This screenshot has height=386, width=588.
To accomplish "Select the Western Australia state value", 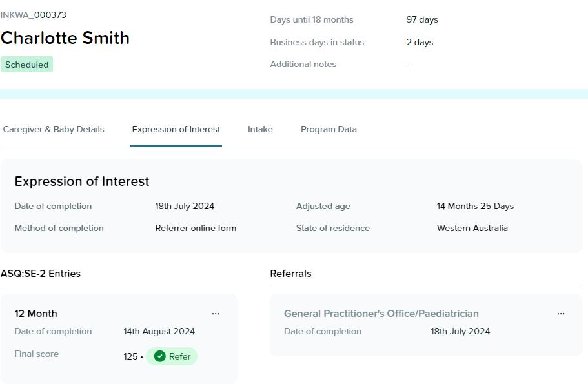I will coord(472,228).
